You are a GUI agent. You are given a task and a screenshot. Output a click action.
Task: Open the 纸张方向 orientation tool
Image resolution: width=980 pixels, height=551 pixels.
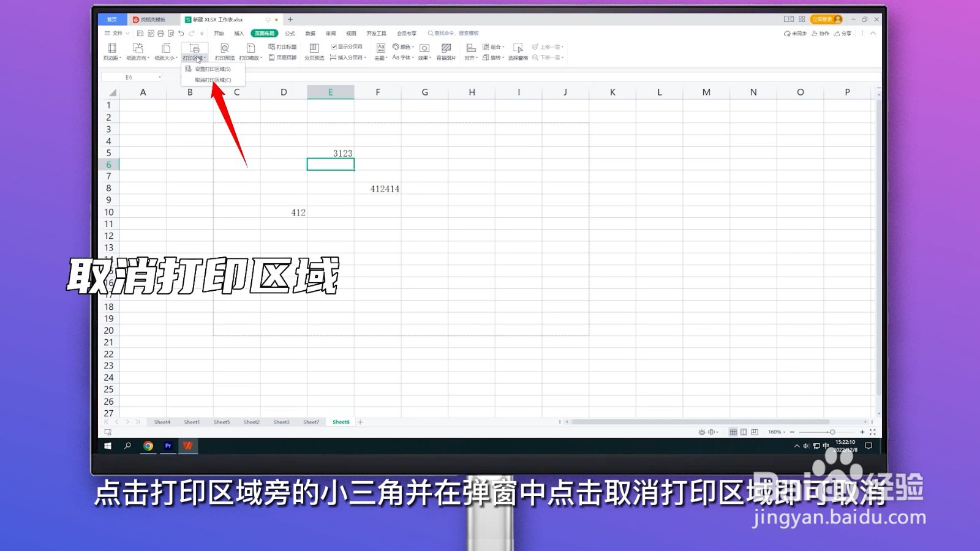[x=138, y=51]
